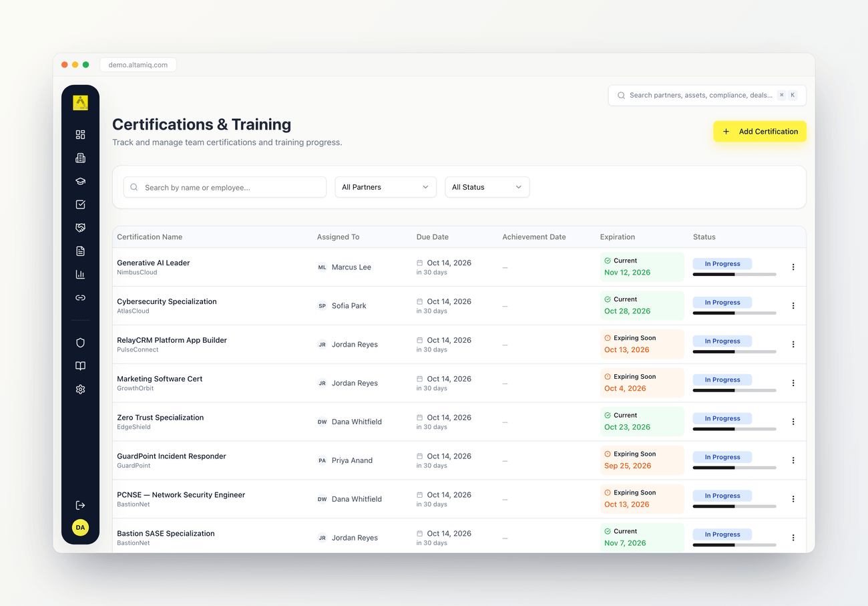Click the Priya Anand assignee name

click(352, 460)
